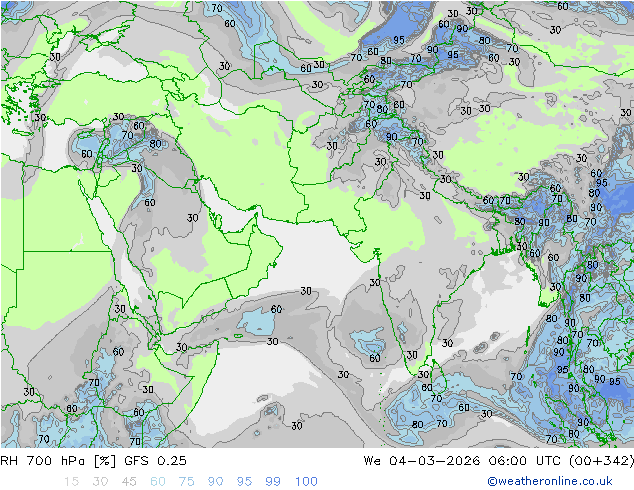Click the legend value 95 in bottom scale

244,481
